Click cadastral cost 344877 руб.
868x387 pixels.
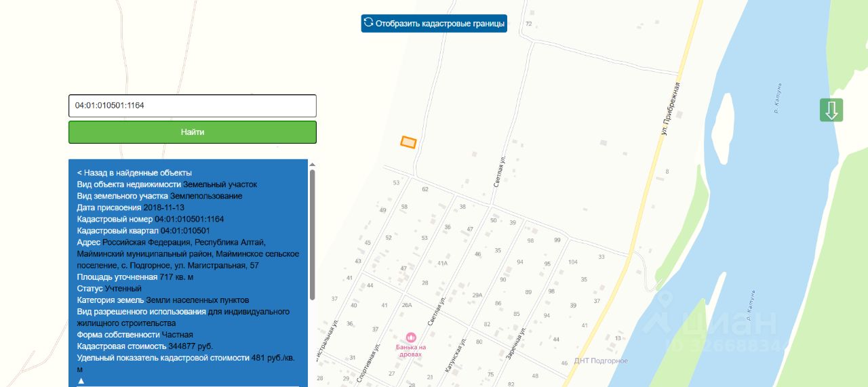[x=191, y=346]
